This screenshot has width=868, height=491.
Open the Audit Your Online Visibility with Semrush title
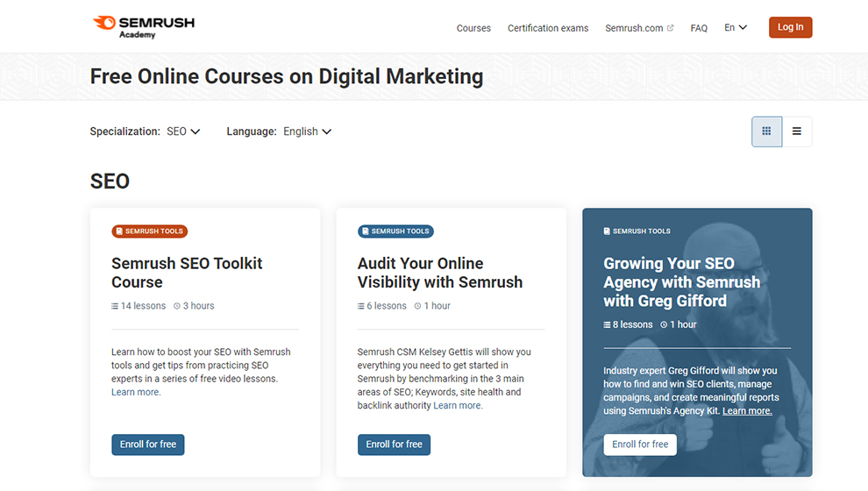coord(439,273)
